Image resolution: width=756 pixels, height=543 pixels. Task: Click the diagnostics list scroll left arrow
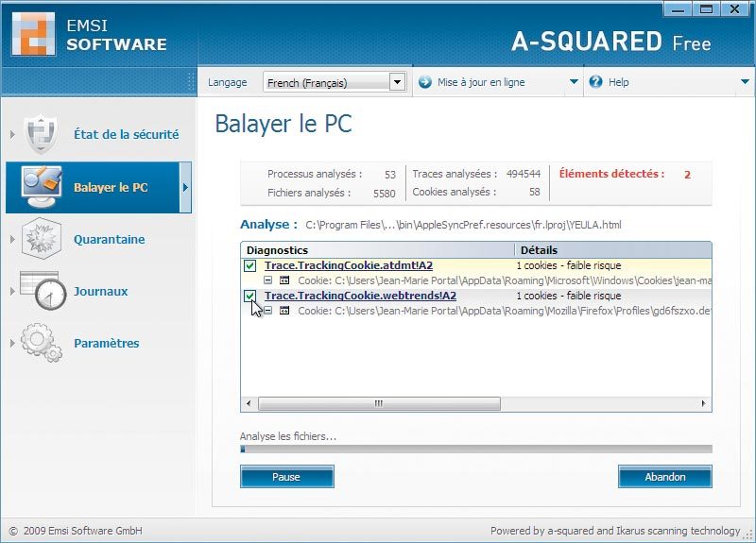249,403
